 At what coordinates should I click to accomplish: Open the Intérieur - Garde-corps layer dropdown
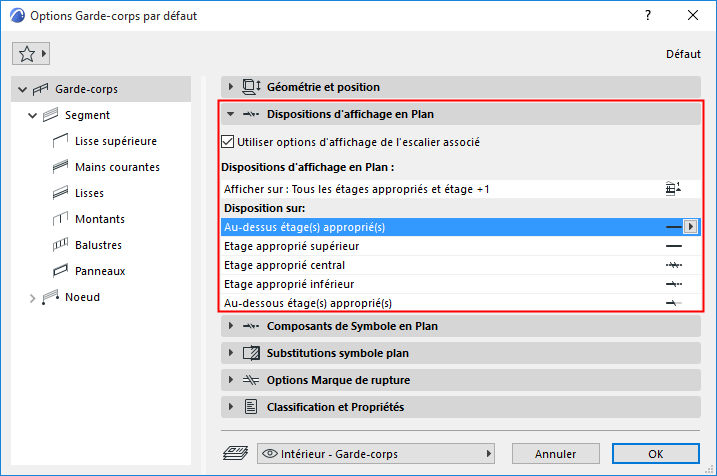point(377,453)
